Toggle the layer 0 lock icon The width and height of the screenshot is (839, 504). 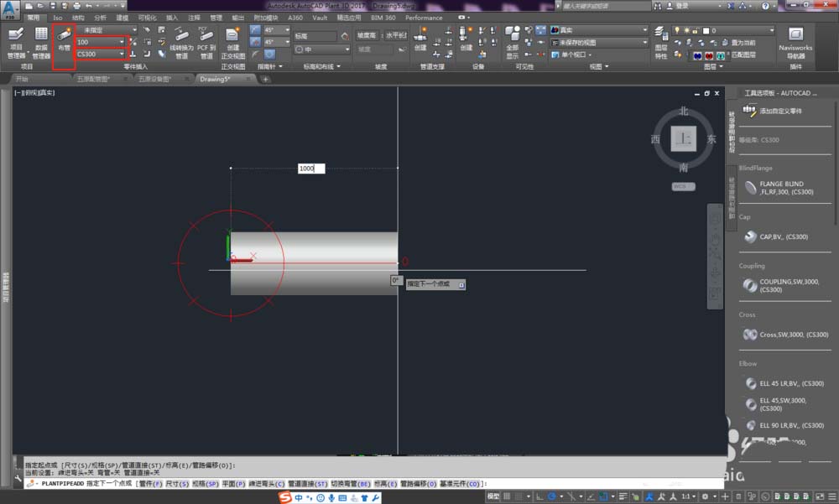[696, 30]
